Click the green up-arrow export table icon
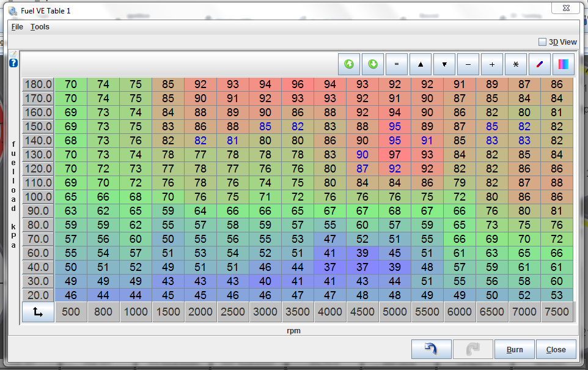The image size is (588, 370). pyautogui.click(x=349, y=64)
